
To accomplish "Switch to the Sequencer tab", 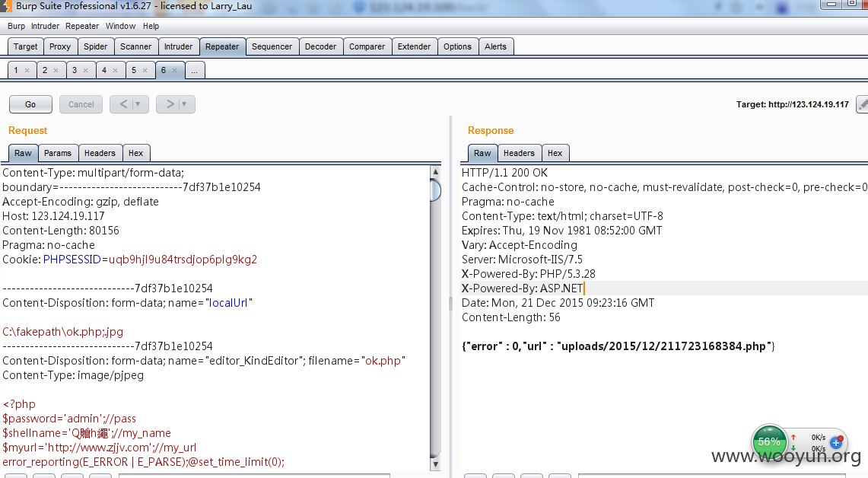I will [x=272, y=46].
